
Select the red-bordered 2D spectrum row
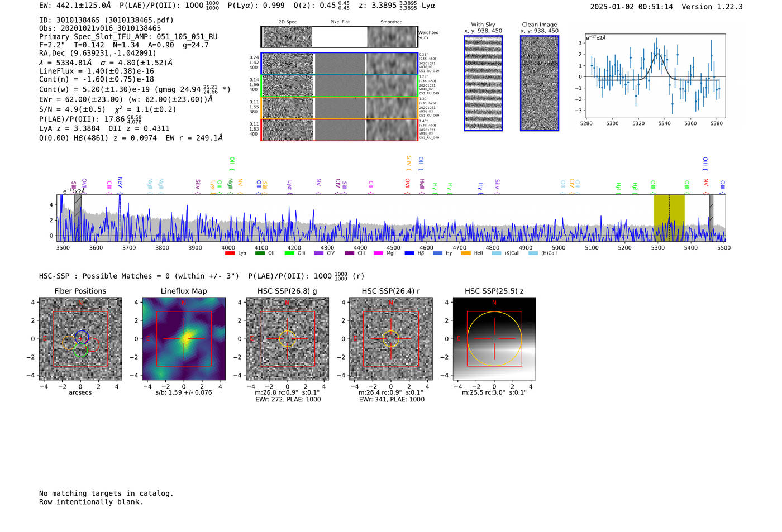[340, 130]
